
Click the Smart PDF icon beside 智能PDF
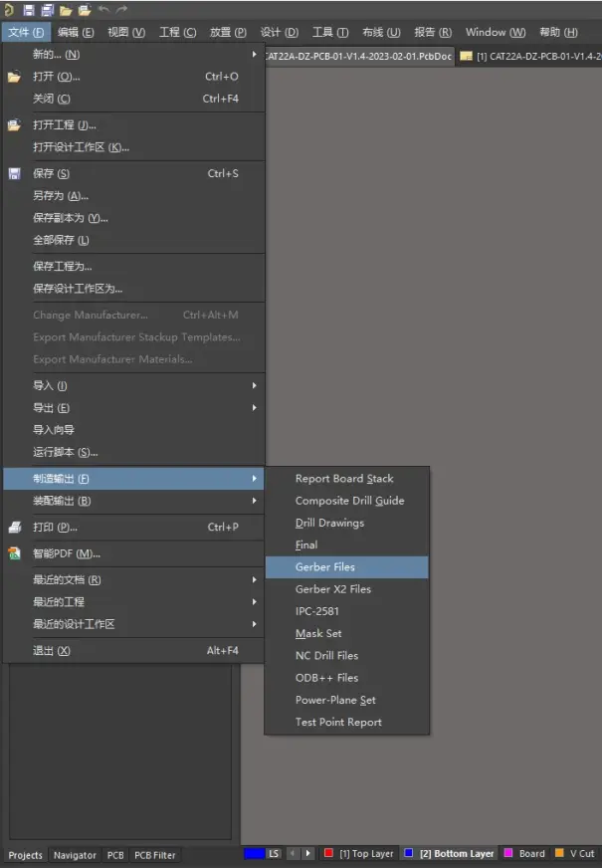(x=14, y=553)
